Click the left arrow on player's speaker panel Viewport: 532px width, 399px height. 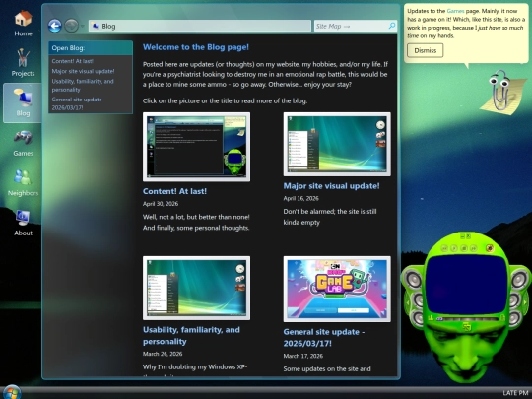coord(408,302)
